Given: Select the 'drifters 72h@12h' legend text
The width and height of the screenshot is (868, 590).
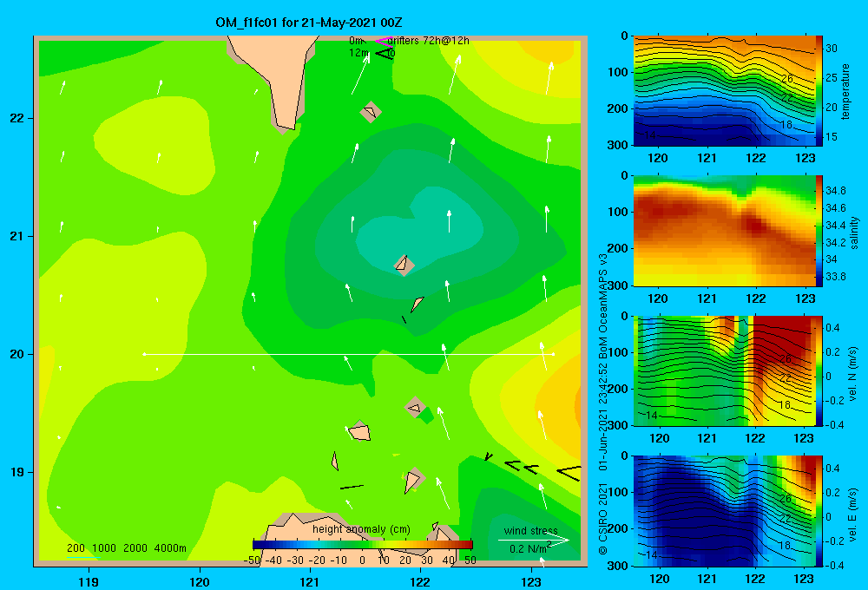Looking at the screenshot, I should [428, 41].
